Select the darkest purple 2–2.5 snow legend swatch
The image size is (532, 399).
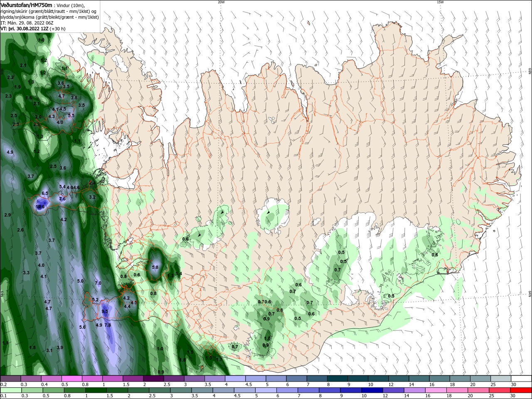[153, 379]
